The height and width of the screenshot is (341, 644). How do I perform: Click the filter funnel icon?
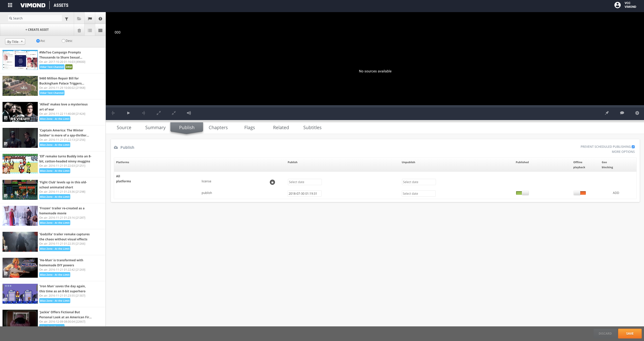coord(66,19)
